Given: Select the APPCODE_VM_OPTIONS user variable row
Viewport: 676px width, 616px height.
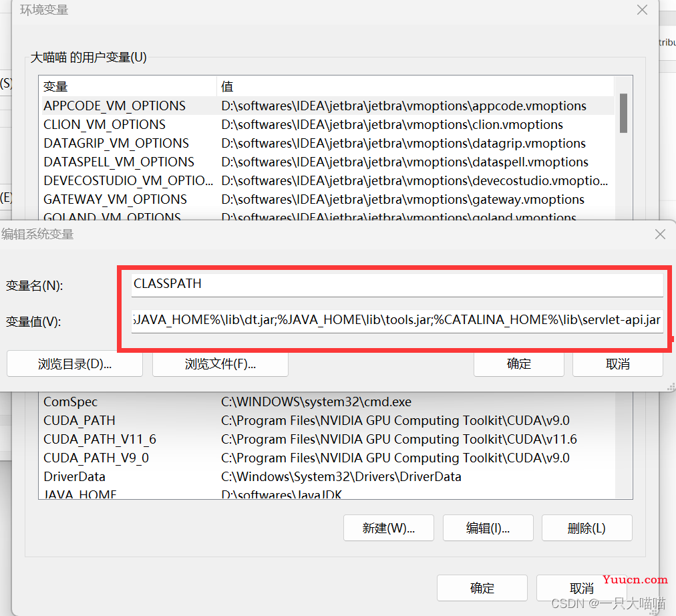Looking at the screenshot, I should pos(327,106).
